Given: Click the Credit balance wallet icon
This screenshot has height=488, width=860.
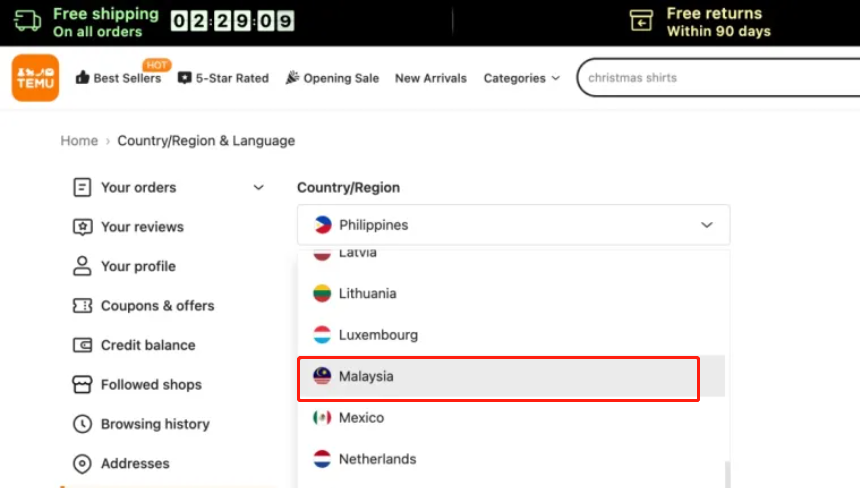Looking at the screenshot, I should point(82,345).
